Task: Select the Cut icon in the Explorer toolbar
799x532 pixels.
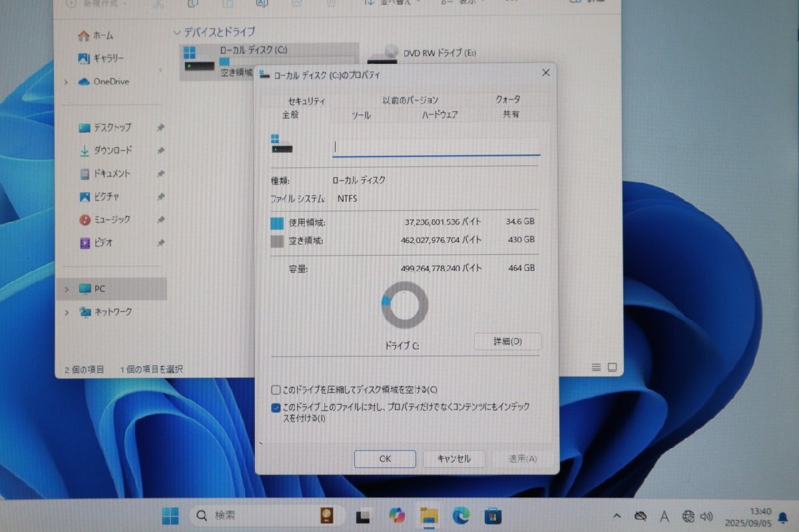Action: point(158,3)
